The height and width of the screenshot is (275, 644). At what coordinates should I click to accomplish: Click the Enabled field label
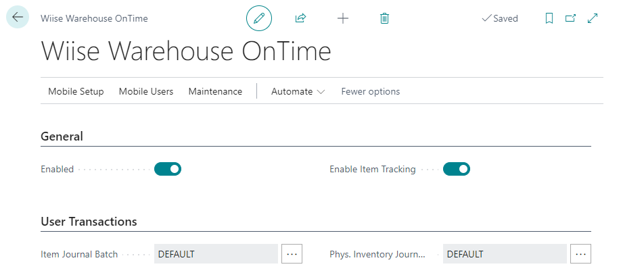tap(57, 169)
